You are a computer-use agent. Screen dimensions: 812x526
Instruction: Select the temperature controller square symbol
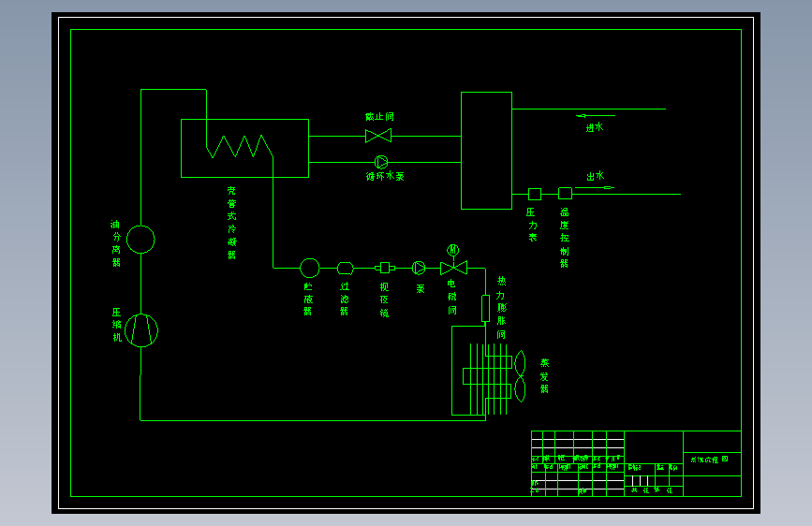(x=565, y=194)
